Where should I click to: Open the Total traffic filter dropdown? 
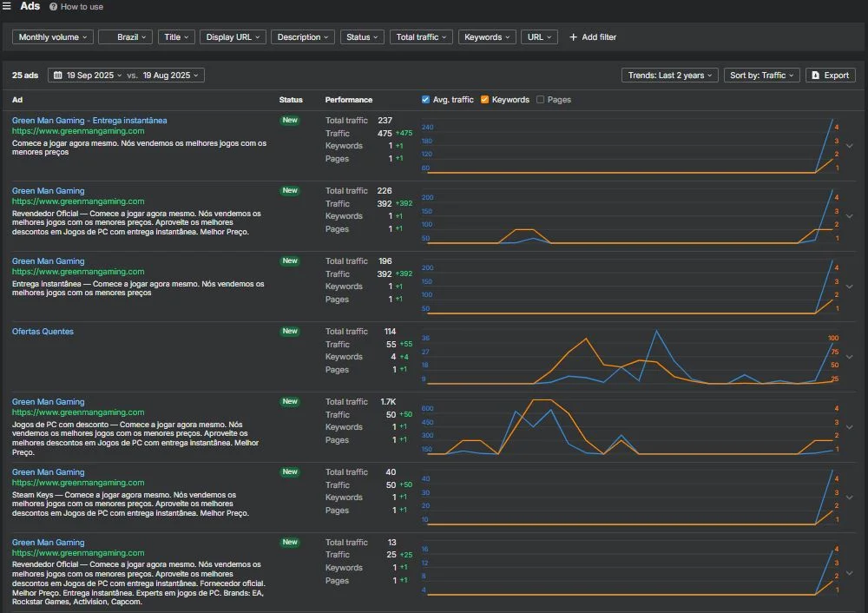pos(421,37)
